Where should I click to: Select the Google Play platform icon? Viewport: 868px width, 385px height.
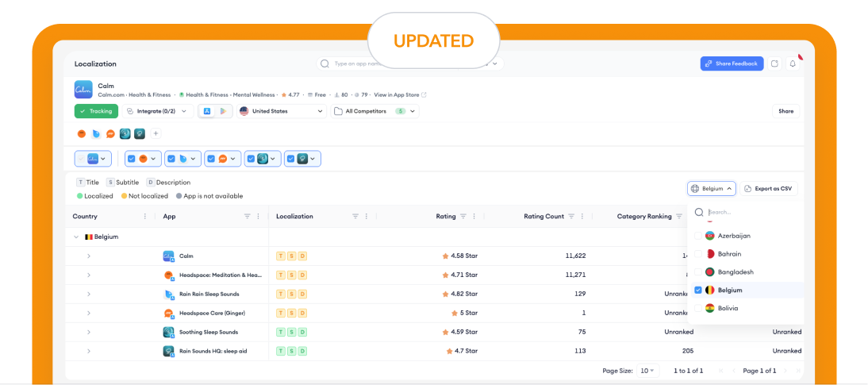tap(224, 111)
